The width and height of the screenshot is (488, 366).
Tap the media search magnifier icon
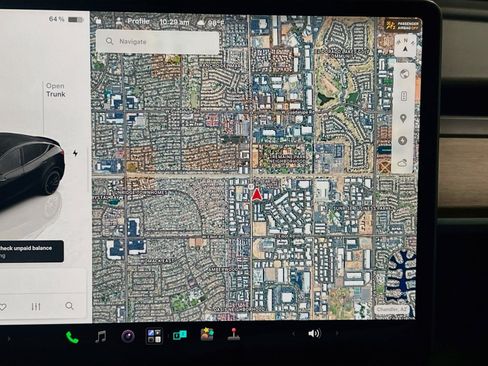tap(69, 306)
